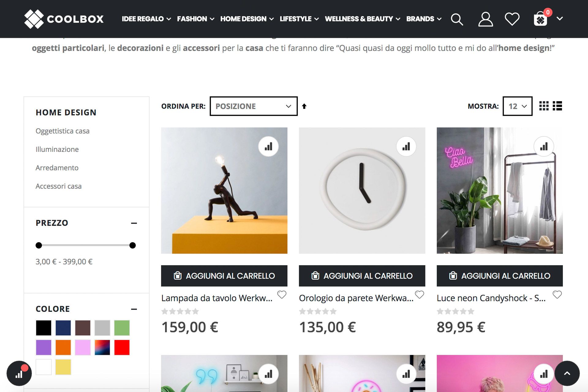Open the Posizione sort dropdown
588x392 pixels.
254,106
